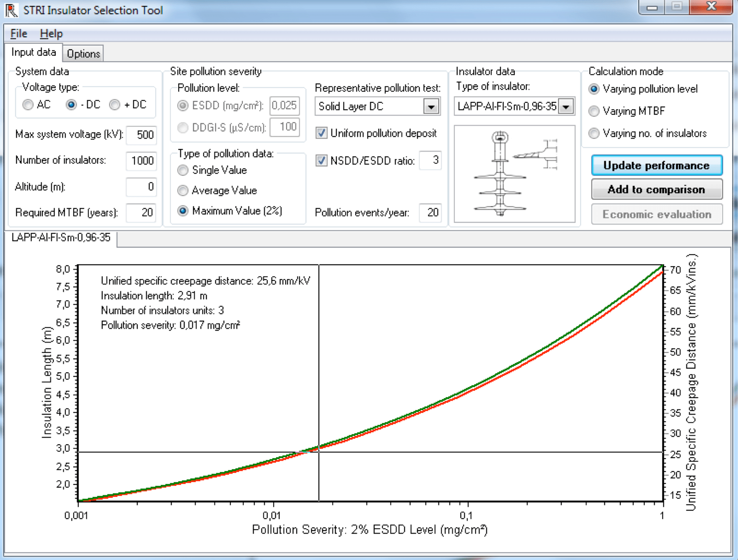This screenshot has height=560, width=738.
Task: Toggle NSDD/ESDD ratio checkbox
Action: [321, 160]
